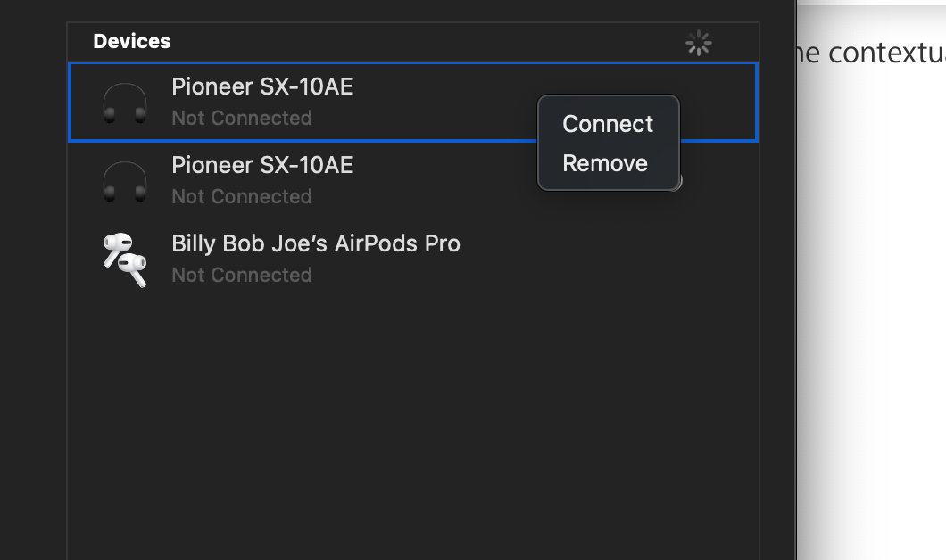Choose Remove from the context menu

[x=605, y=163]
